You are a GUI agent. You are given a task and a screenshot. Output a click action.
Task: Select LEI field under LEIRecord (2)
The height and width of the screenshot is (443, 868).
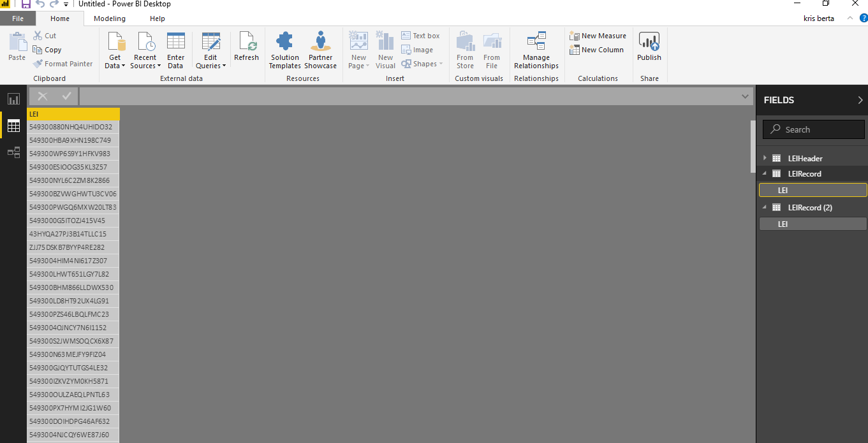813,224
